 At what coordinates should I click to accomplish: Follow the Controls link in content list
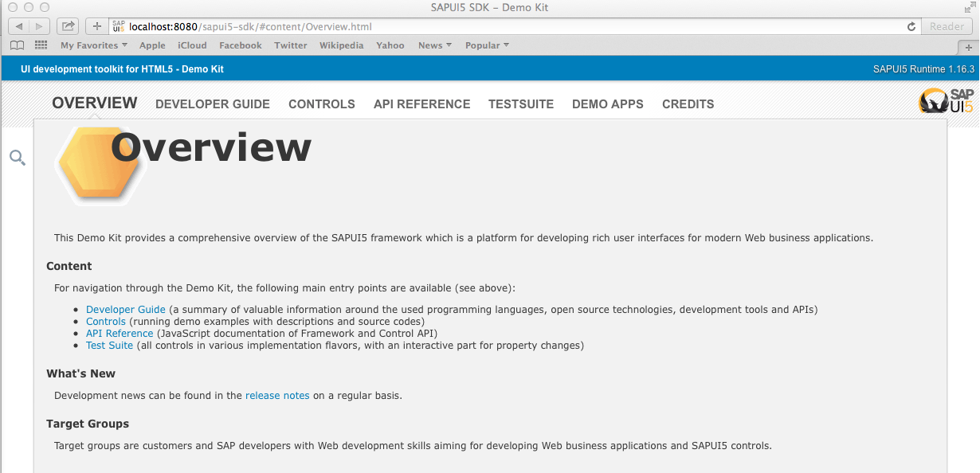106,322
